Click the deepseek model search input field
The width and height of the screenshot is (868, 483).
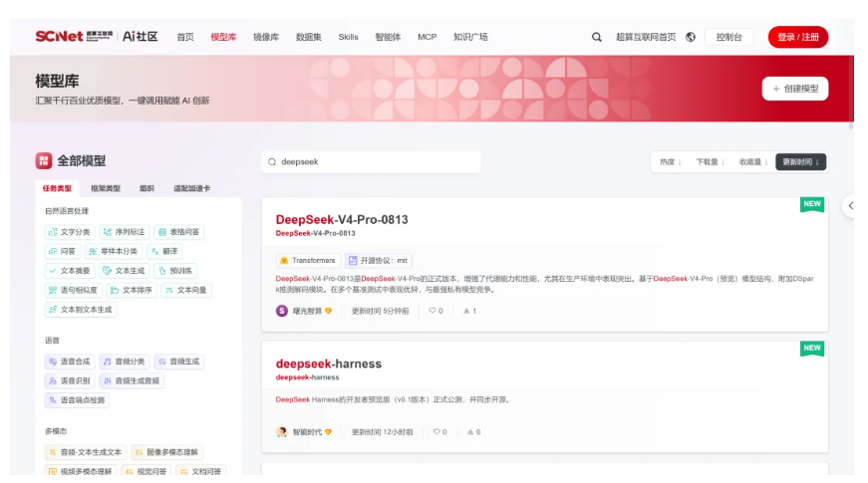click(x=371, y=162)
